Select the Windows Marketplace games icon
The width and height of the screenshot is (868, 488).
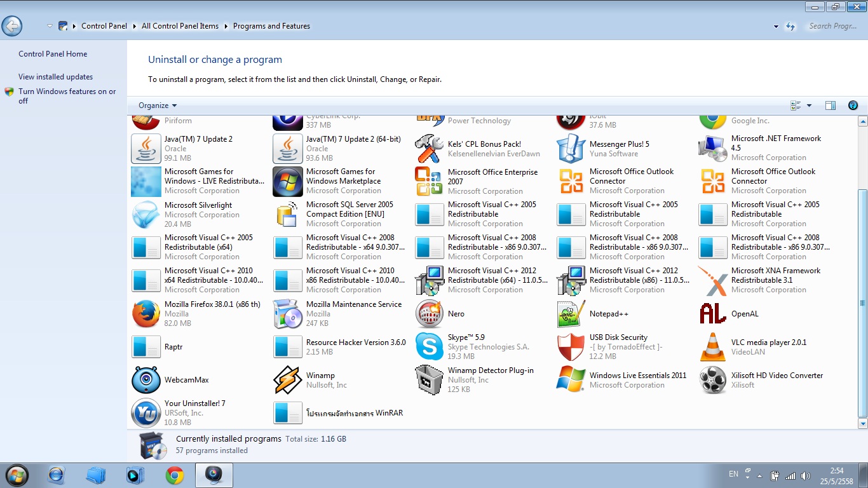[x=288, y=182]
